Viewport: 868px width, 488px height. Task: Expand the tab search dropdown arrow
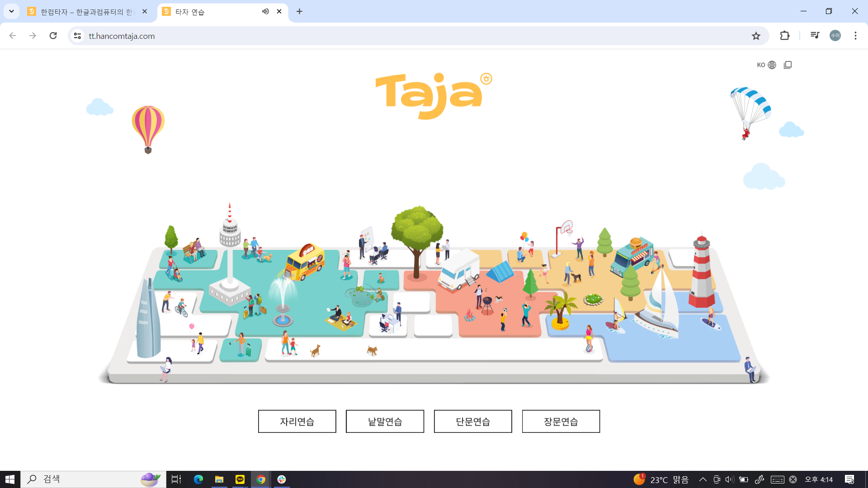tap(11, 11)
